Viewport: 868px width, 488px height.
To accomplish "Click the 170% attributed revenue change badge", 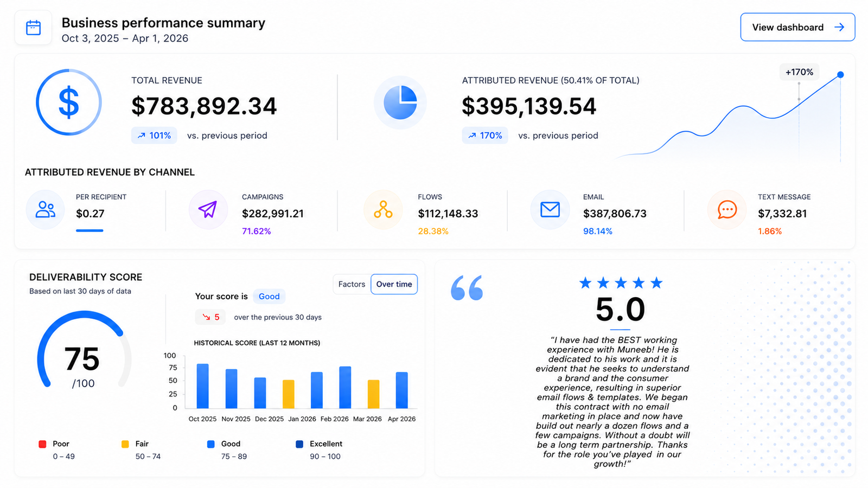I will (485, 136).
